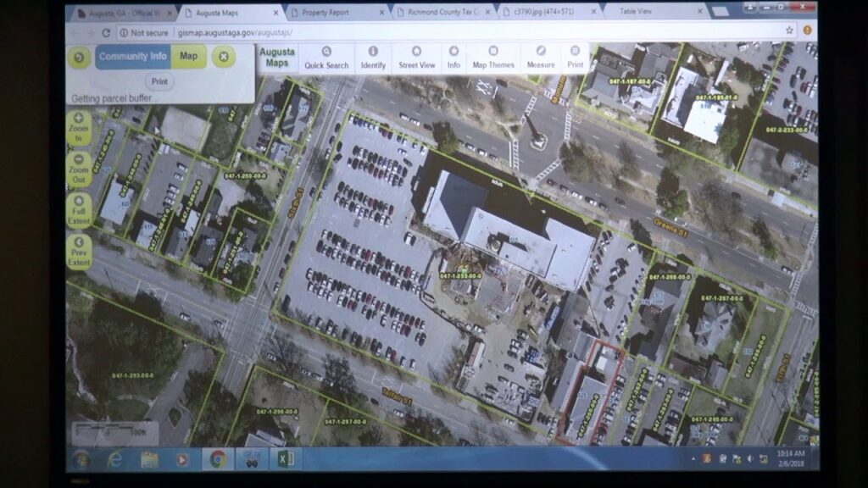Close the Community Info panel

[x=224, y=57]
